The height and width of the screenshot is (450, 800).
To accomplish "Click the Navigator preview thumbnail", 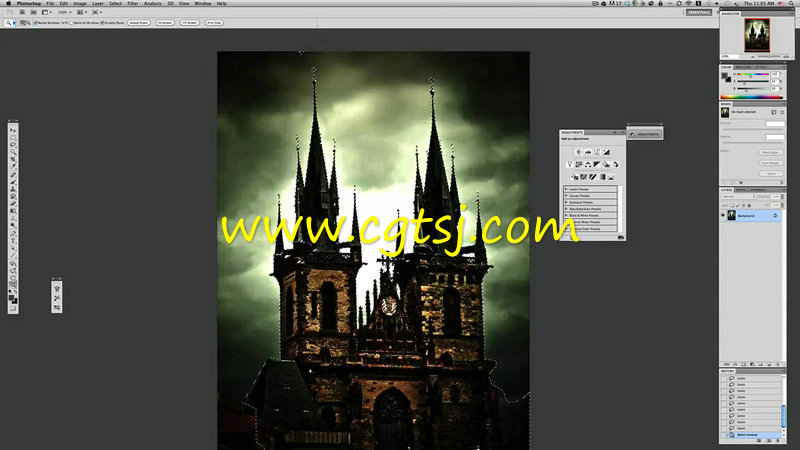I will [x=757, y=35].
